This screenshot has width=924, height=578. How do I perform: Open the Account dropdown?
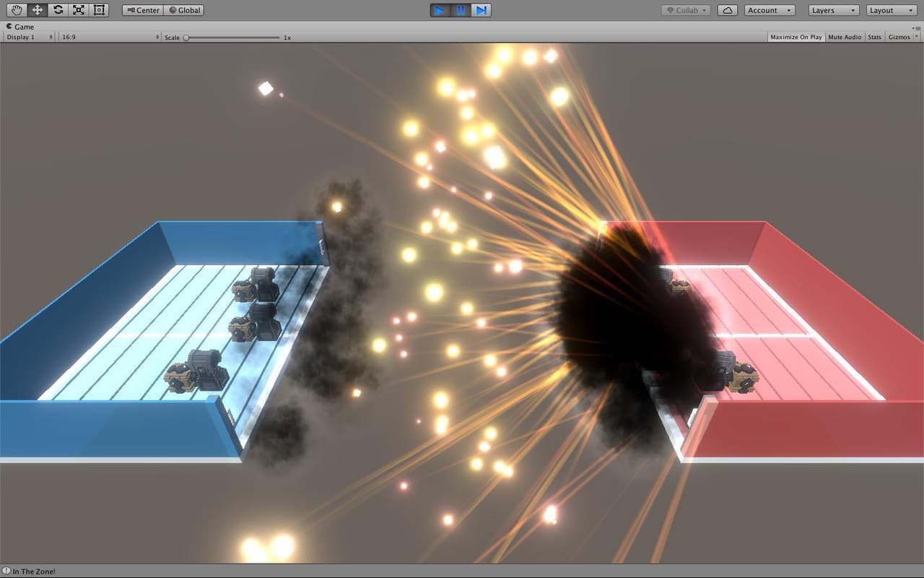pyautogui.click(x=770, y=10)
